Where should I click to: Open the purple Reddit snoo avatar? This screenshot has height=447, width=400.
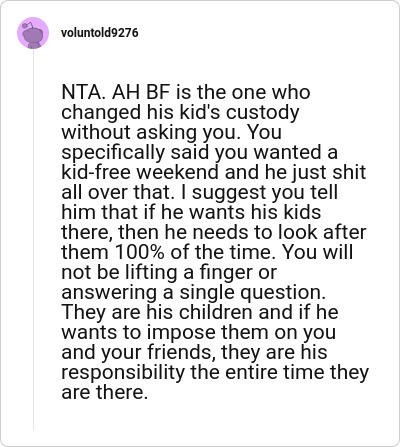(33, 33)
